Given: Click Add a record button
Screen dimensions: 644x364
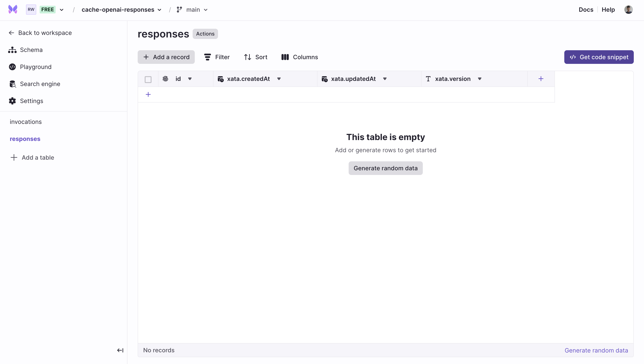Looking at the screenshot, I should (x=166, y=57).
